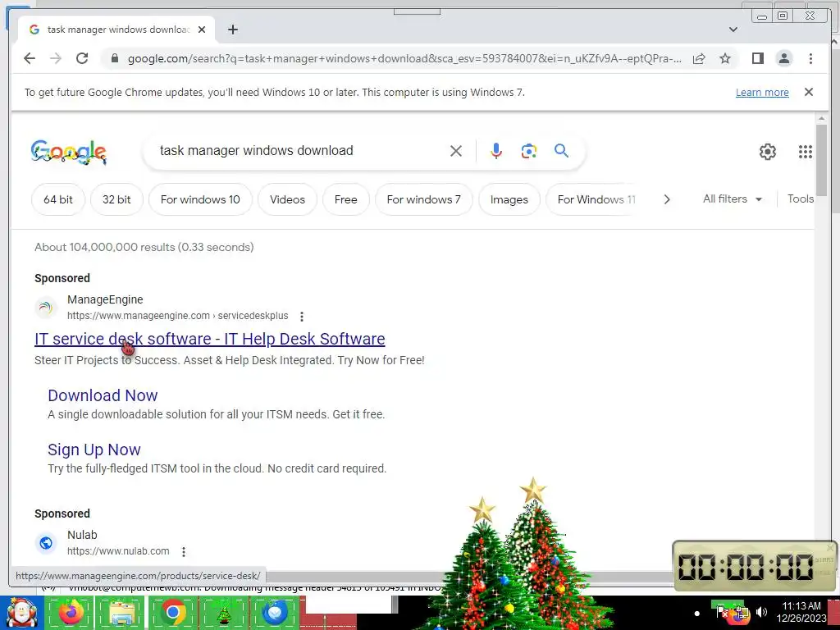Screen dimensions: 840x630
Task: Expand the All filters dropdown
Action: (x=733, y=199)
